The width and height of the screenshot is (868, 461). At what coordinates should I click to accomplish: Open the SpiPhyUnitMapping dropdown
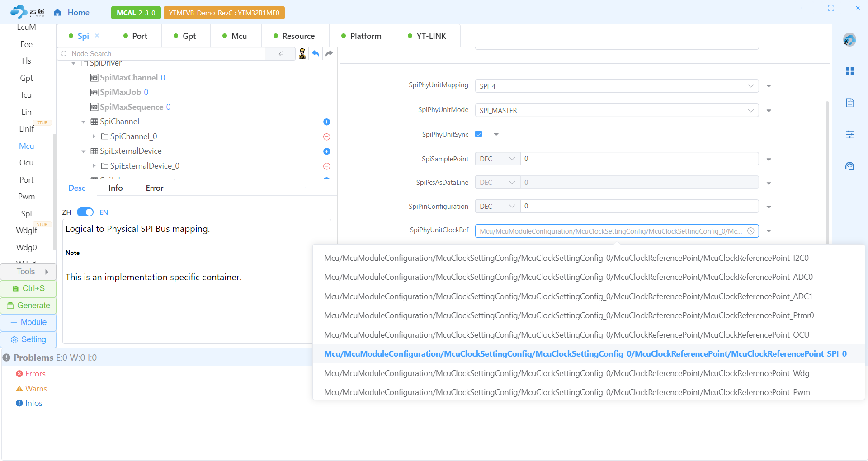coord(617,86)
